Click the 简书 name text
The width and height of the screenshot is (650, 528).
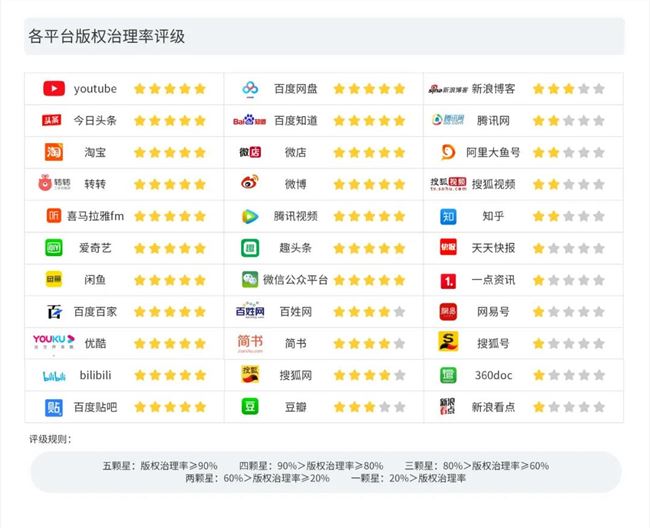(296, 344)
